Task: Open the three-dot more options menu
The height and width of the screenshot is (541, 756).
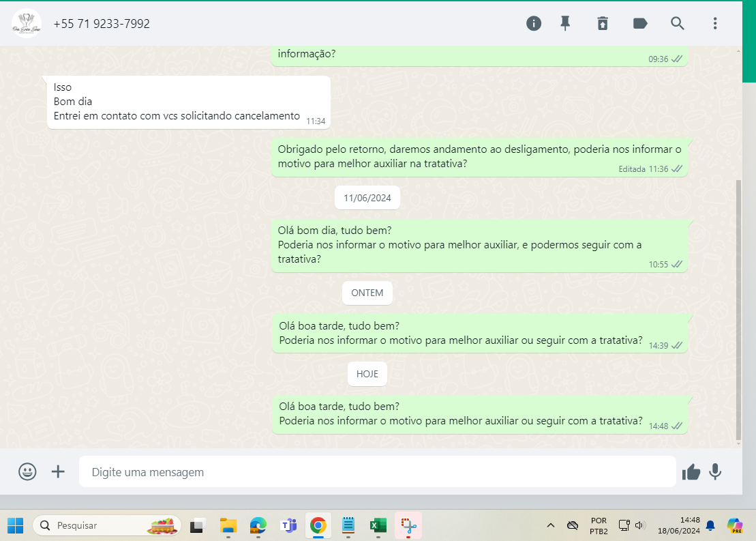Action: (715, 24)
